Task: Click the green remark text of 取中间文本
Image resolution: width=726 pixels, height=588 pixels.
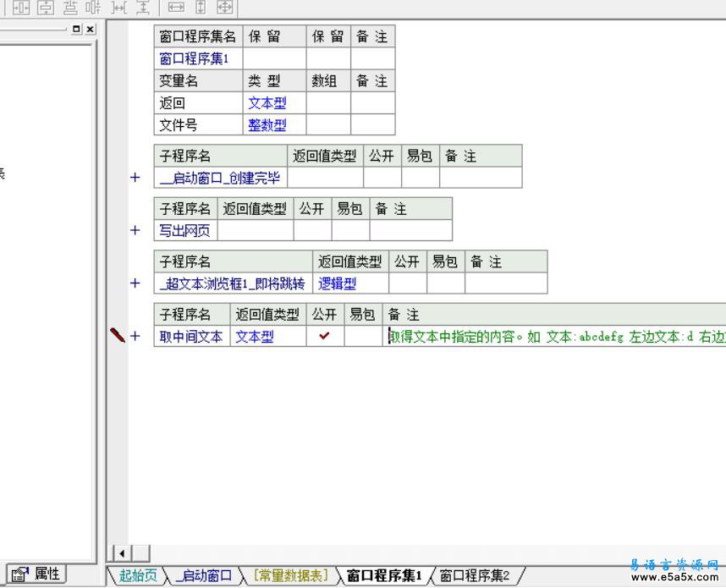Action: click(x=557, y=337)
